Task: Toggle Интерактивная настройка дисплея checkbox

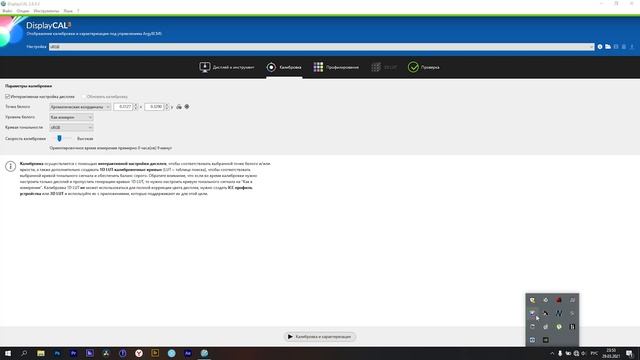Action: 40,97
